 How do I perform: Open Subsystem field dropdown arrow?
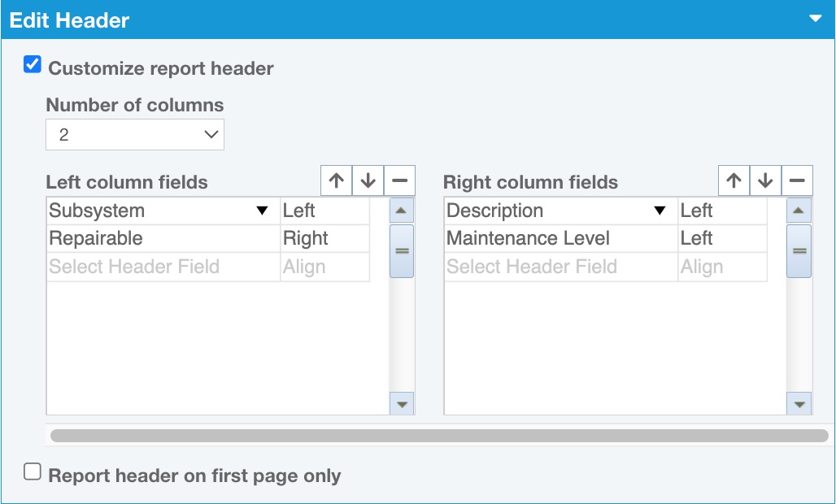pyautogui.click(x=262, y=211)
